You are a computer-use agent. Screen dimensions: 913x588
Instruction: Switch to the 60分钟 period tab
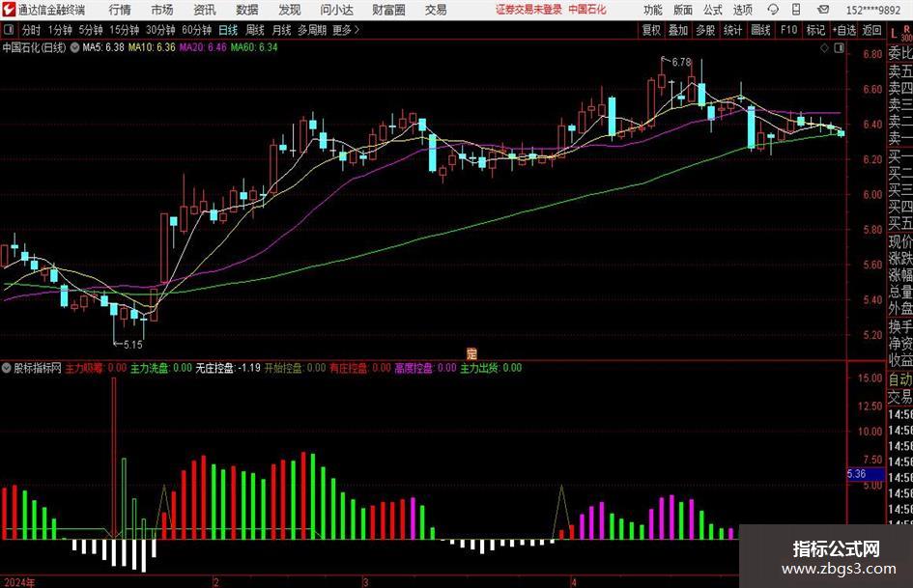pos(197,30)
